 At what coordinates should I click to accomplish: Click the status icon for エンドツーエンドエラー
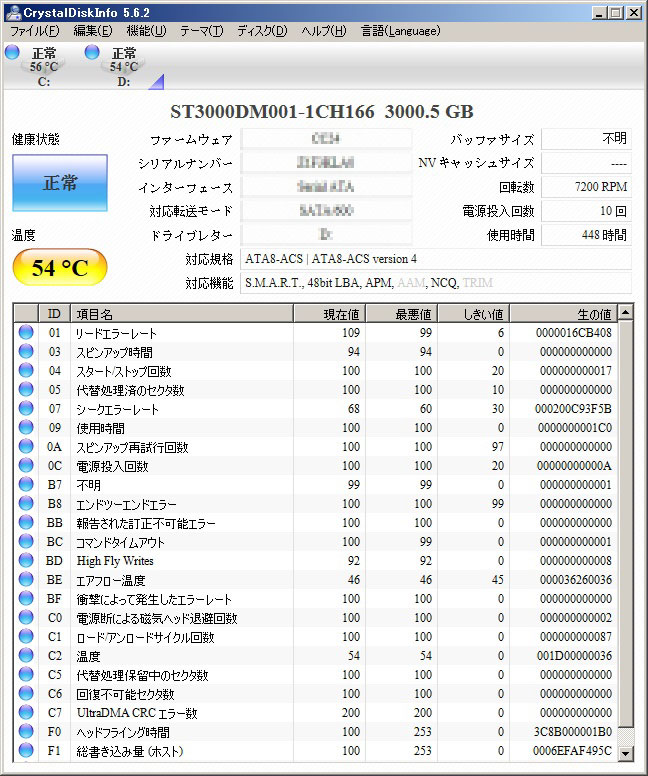click(x=26, y=503)
